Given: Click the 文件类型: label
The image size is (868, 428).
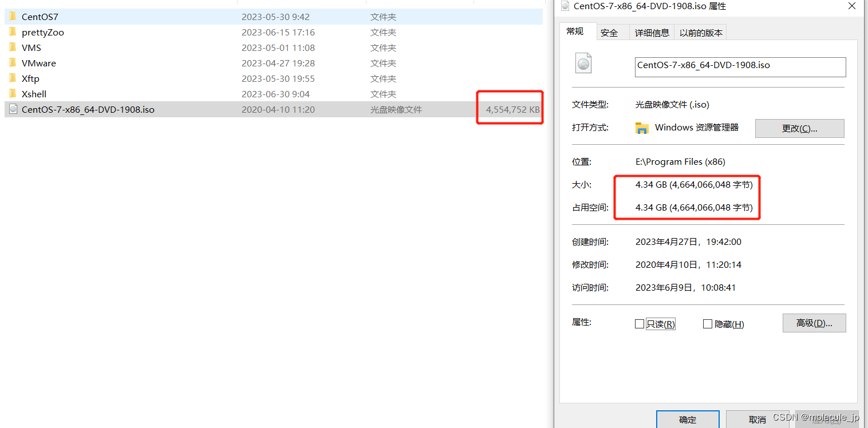Looking at the screenshot, I should click(x=590, y=105).
